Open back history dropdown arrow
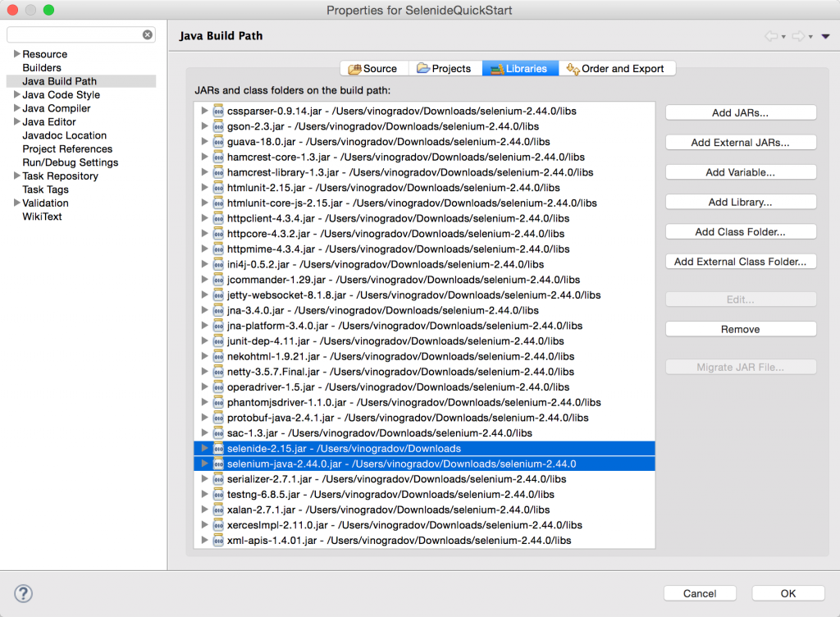Image resolution: width=840 pixels, height=617 pixels. 783,37
